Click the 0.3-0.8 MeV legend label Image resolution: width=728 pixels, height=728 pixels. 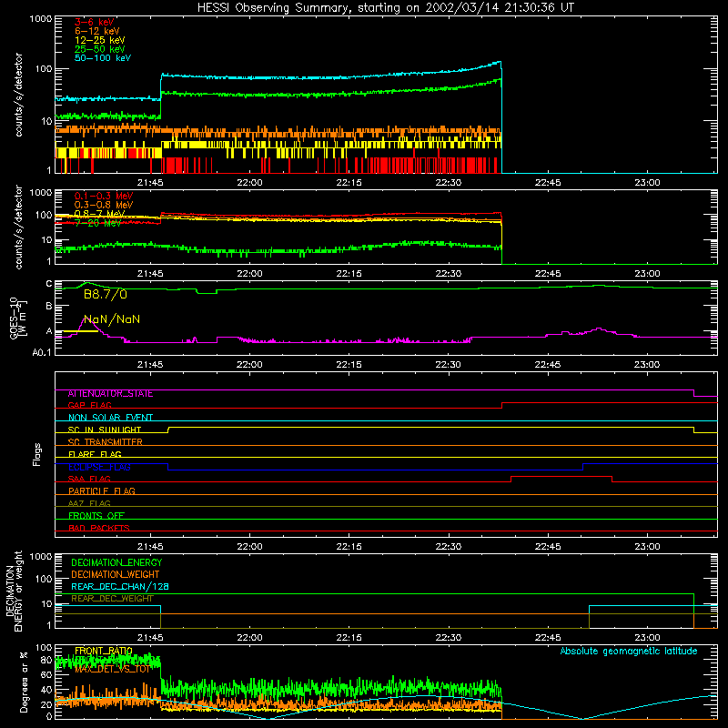click(104, 205)
